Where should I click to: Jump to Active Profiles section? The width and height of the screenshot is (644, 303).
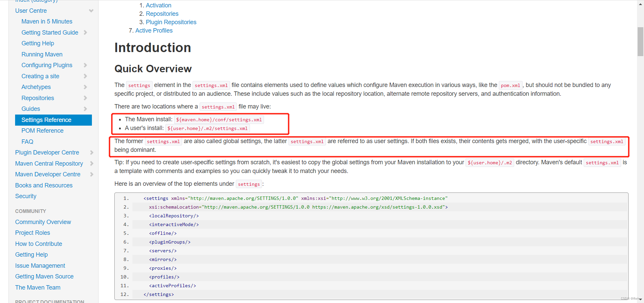154,31
